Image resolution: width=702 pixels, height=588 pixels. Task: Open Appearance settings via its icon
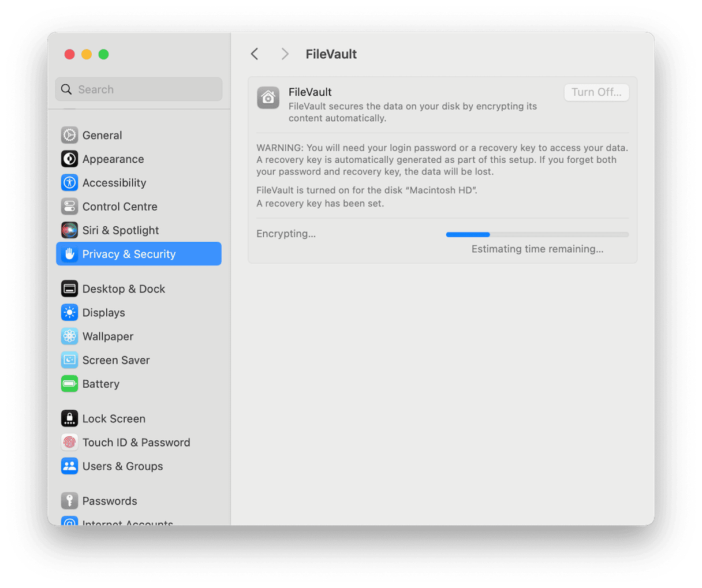69,159
